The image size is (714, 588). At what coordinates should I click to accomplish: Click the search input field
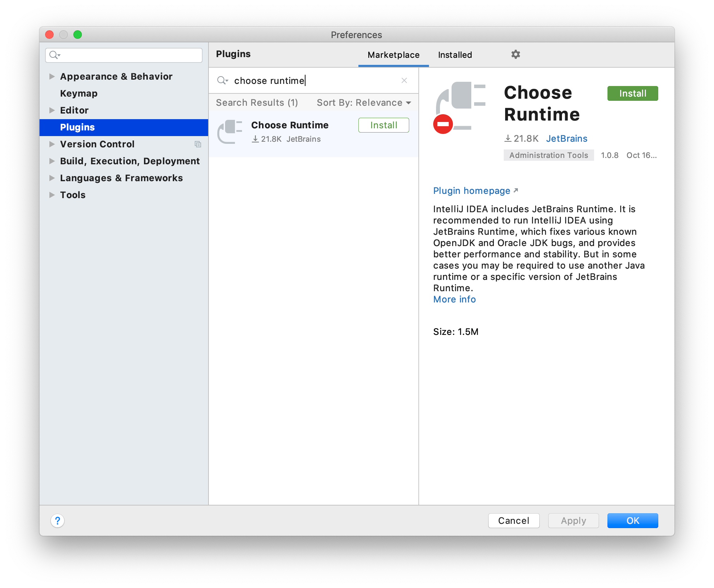coord(313,81)
